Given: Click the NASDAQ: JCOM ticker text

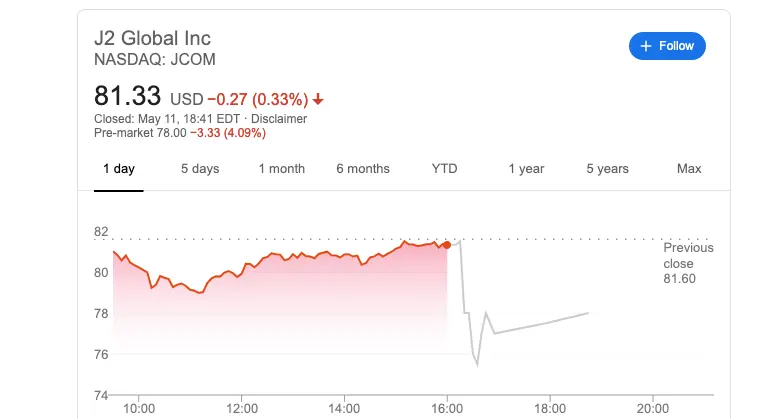Looking at the screenshot, I should (x=155, y=59).
